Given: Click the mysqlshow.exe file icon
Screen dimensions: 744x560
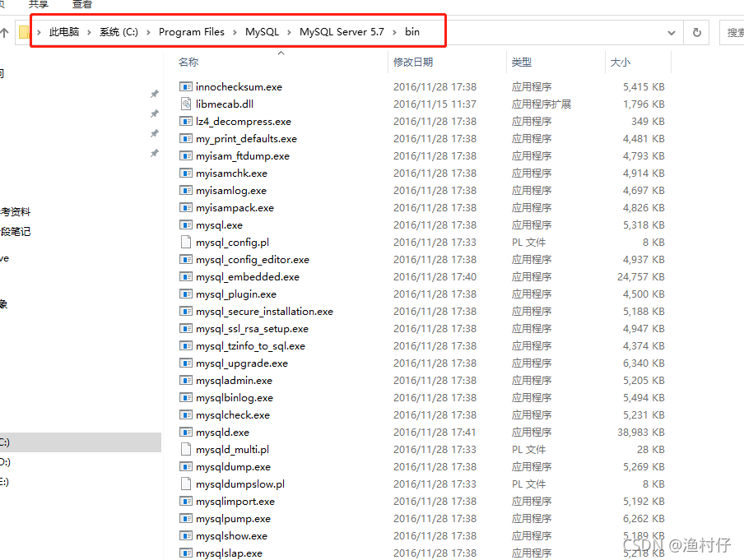Looking at the screenshot, I should tap(185, 536).
